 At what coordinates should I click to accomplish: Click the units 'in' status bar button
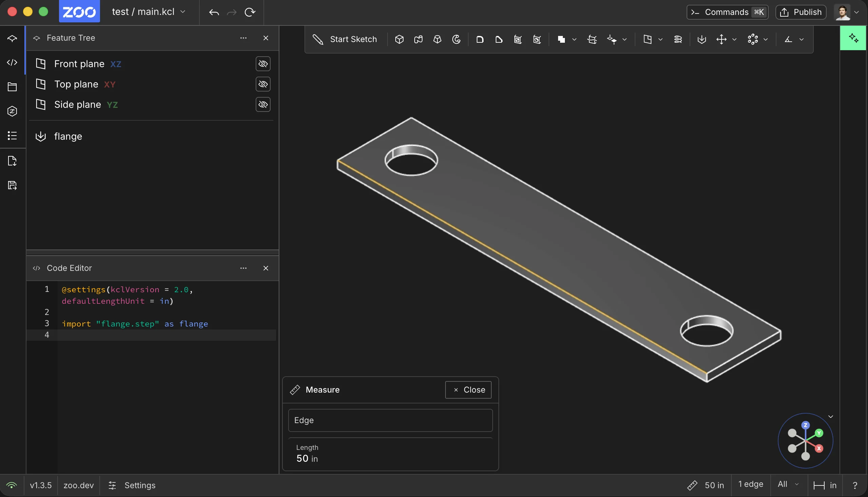(825, 485)
